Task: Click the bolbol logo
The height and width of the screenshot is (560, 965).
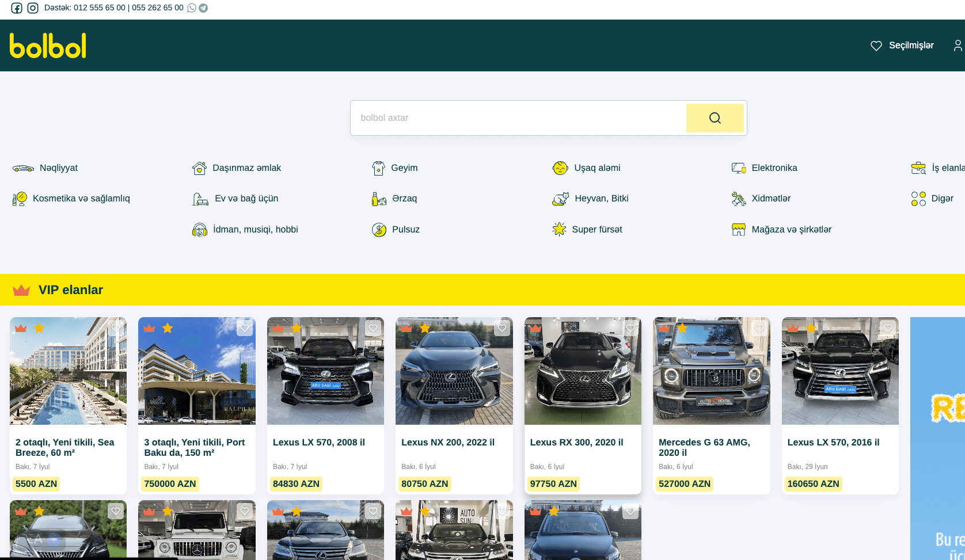Action: point(48,45)
